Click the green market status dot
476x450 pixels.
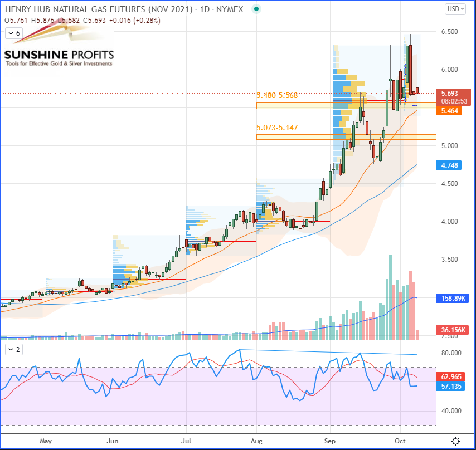(256, 9)
